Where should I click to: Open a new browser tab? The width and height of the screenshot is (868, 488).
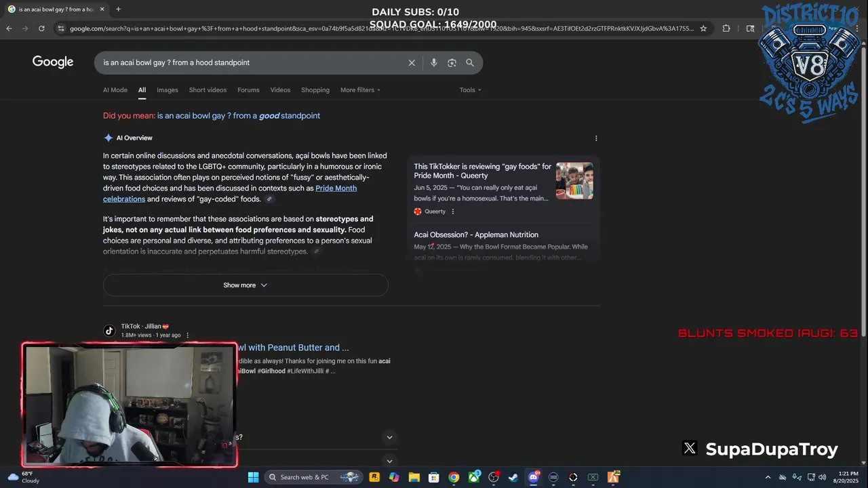[x=118, y=9]
